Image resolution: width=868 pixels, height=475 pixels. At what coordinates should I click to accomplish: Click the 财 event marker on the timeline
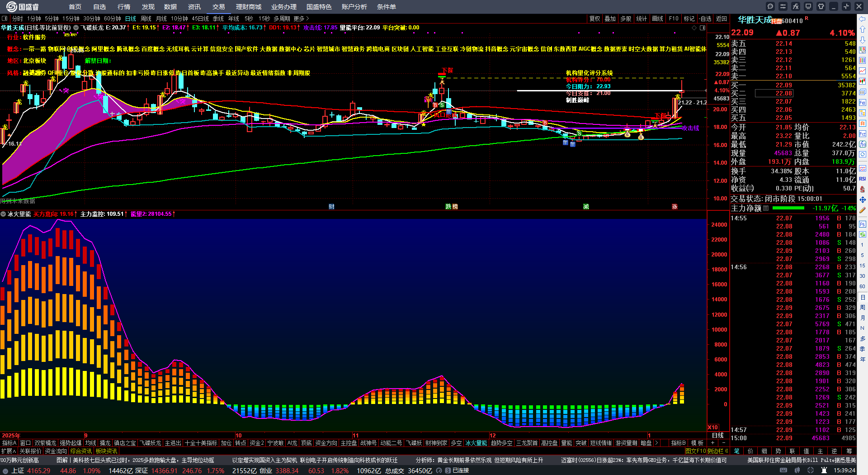click(331, 206)
